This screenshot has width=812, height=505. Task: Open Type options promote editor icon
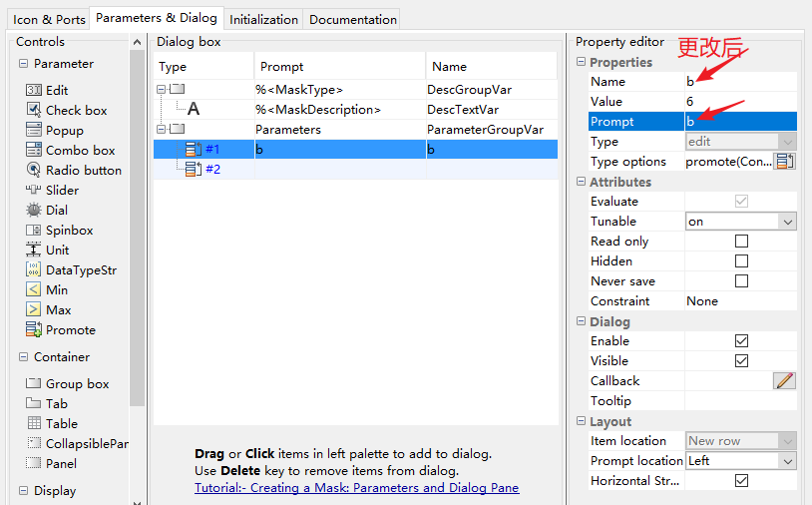tap(784, 161)
